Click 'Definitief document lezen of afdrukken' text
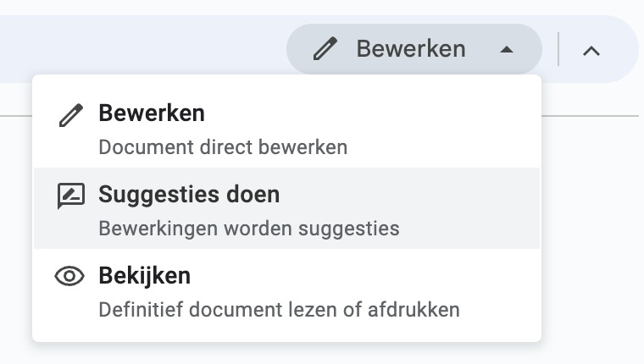Image resolution: width=644 pixels, height=364 pixels. [x=280, y=310]
